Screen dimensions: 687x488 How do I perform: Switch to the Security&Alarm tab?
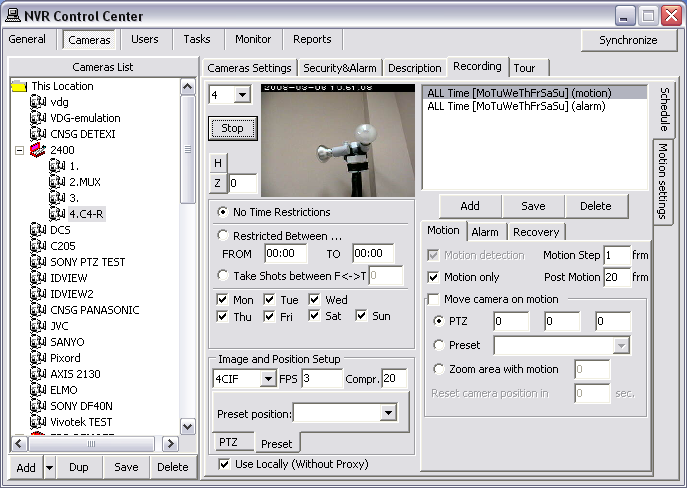coord(340,68)
